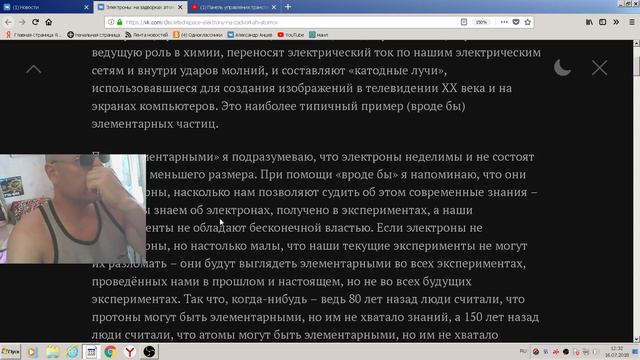Open the last bookmark next to YouTube

318,35
